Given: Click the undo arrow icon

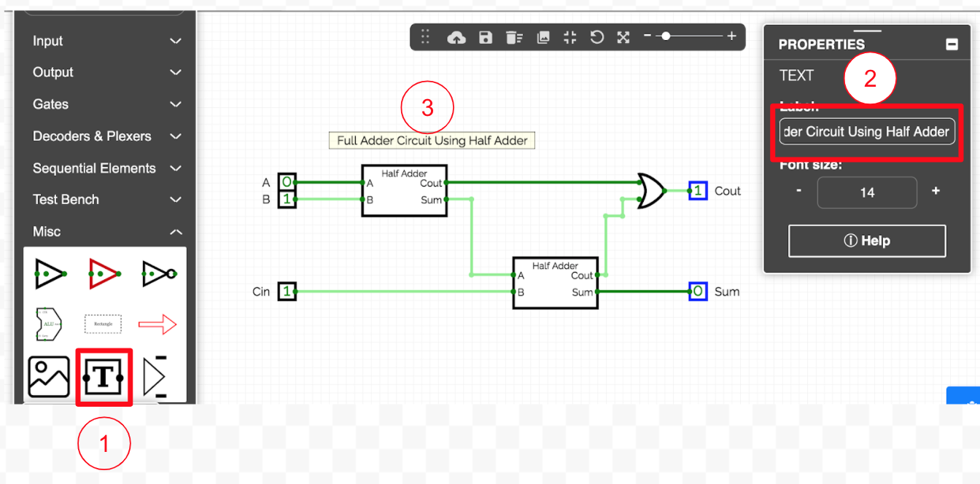Looking at the screenshot, I should (x=597, y=37).
